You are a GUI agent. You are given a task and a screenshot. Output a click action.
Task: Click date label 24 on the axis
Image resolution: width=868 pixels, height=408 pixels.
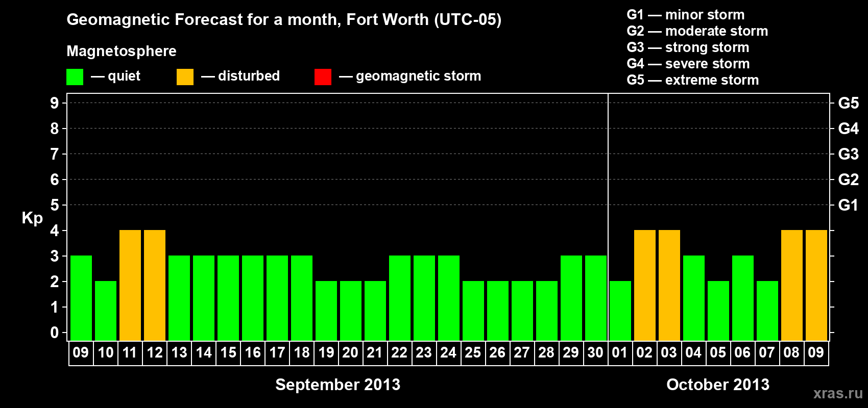449,353
